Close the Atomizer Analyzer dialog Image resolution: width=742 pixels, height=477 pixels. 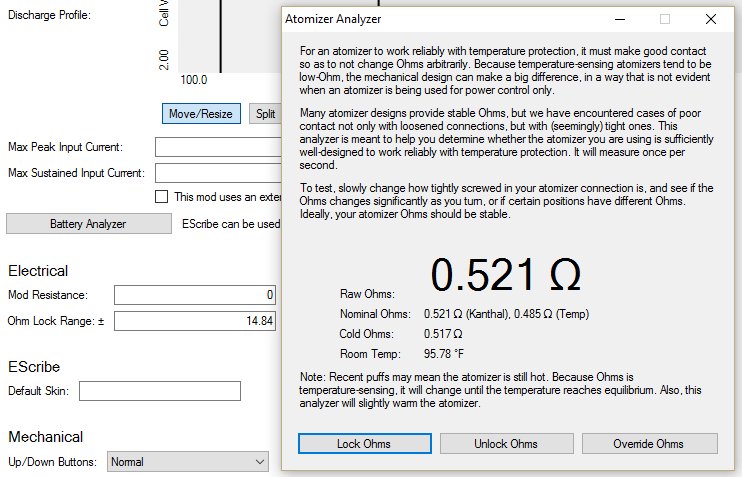710,19
